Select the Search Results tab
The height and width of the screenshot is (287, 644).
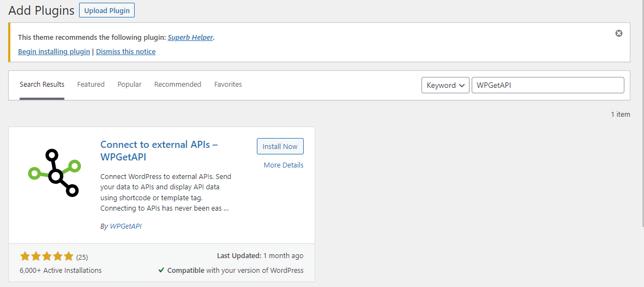[x=42, y=84]
